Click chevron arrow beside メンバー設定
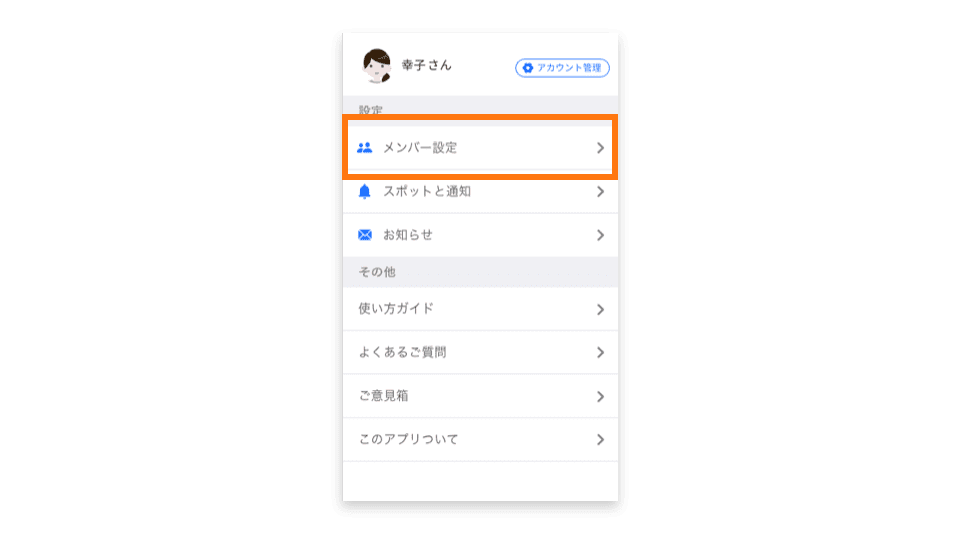 [600, 148]
